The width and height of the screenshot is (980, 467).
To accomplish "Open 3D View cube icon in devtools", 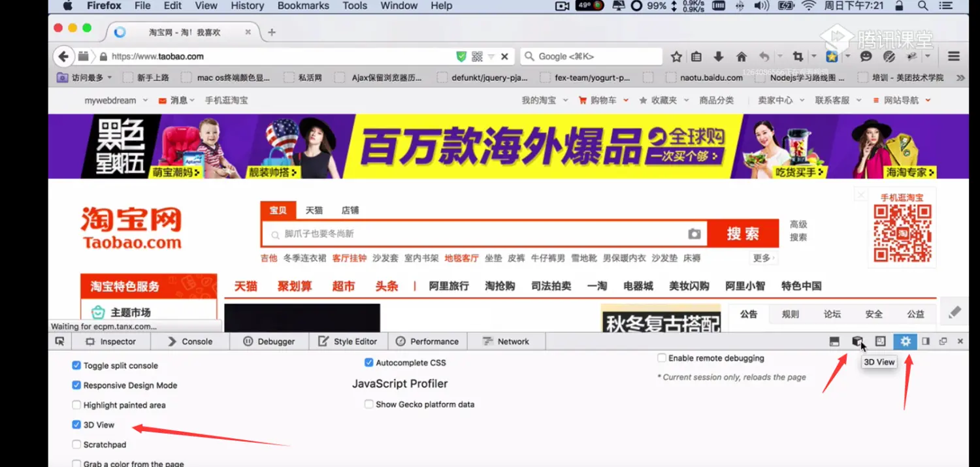I will [x=857, y=342].
